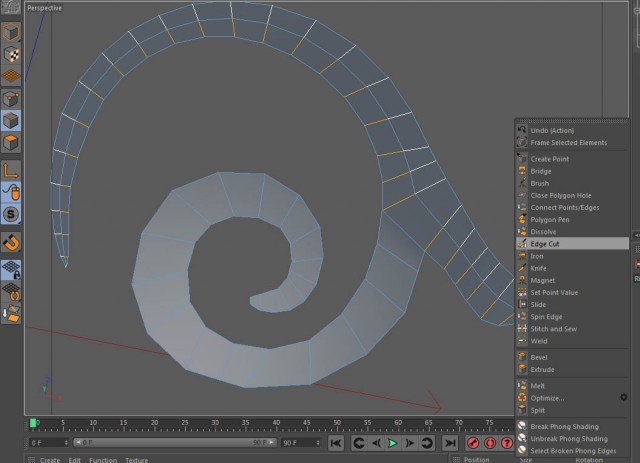Enable the Axis tool L-shaped icon
This screenshot has width=640, height=463.
[11, 170]
